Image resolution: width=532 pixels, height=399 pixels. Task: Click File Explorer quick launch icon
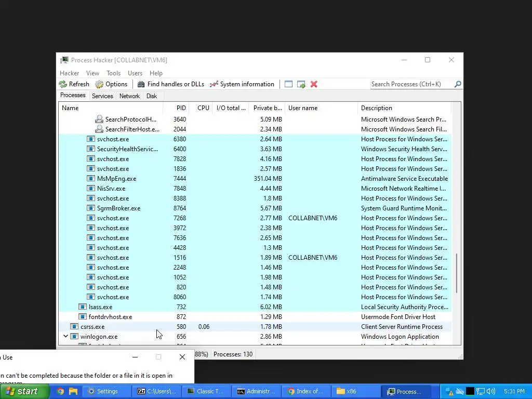click(73, 391)
